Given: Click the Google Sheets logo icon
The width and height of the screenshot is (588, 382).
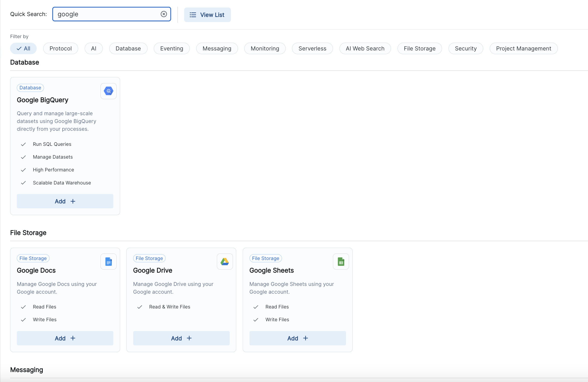Looking at the screenshot, I should pyautogui.click(x=341, y=262).
